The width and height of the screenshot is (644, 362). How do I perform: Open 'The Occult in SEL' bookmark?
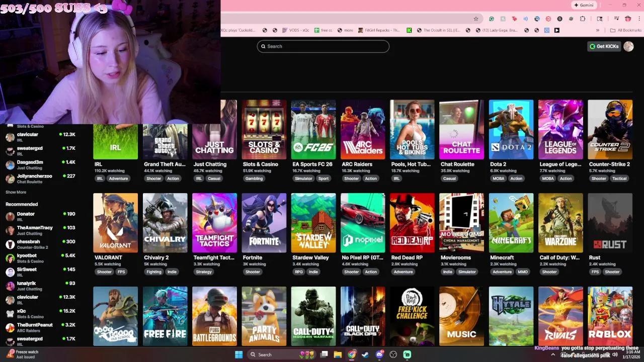pos(438,30)
